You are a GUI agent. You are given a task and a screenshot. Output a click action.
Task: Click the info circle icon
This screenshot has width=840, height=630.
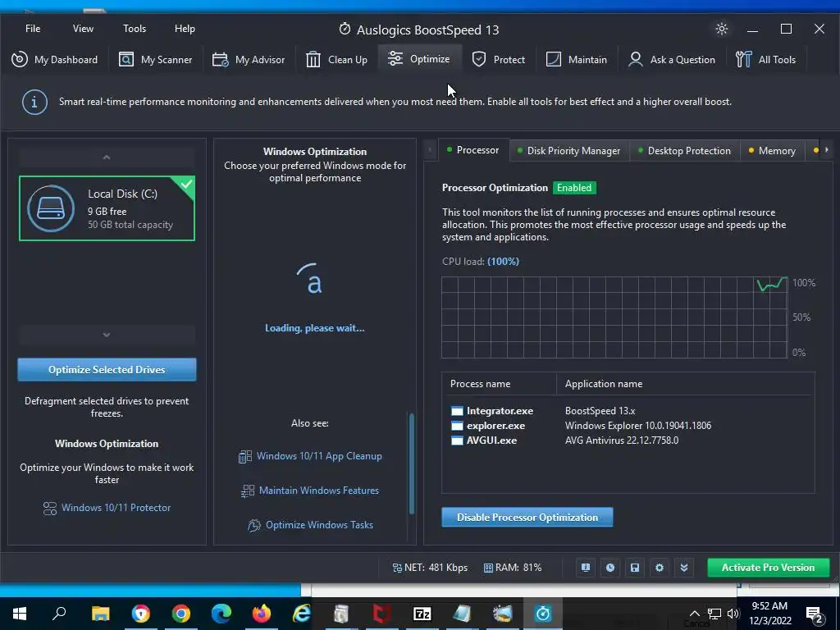pyautogui.click(x=34, y=102)
